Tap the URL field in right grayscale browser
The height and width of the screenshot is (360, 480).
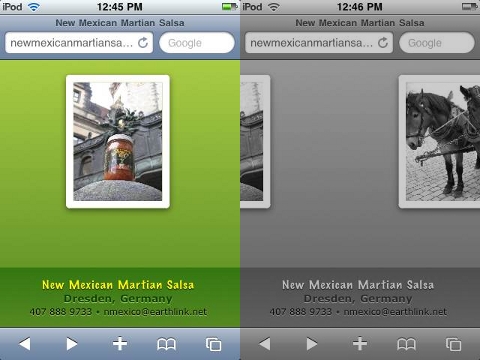pyautogui.click(x=319, y=43)
